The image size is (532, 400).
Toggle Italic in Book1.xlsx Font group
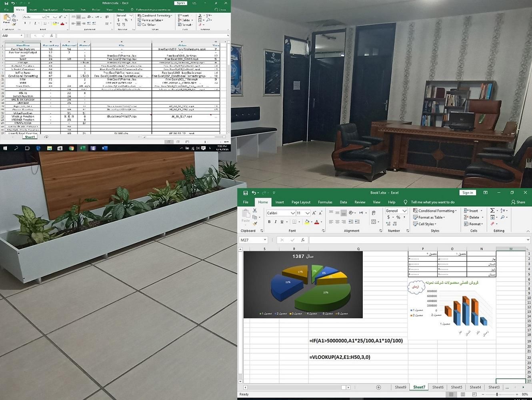[x=275, y=222]
